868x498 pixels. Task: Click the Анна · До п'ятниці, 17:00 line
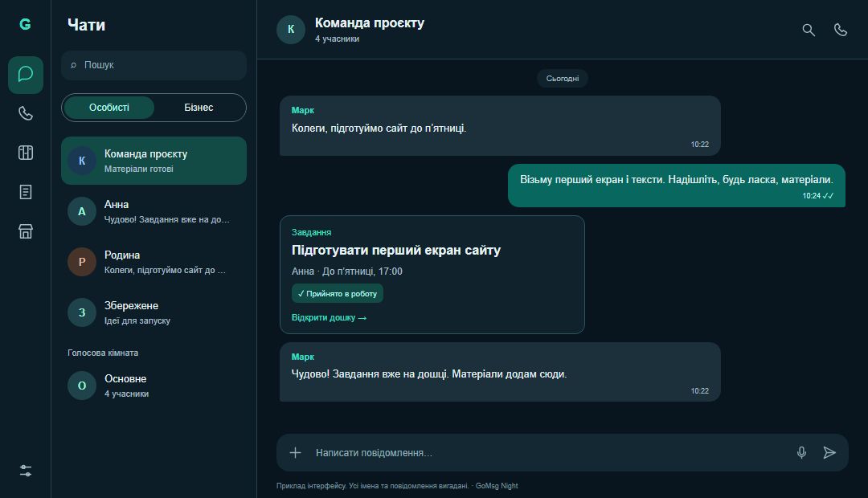346,271
